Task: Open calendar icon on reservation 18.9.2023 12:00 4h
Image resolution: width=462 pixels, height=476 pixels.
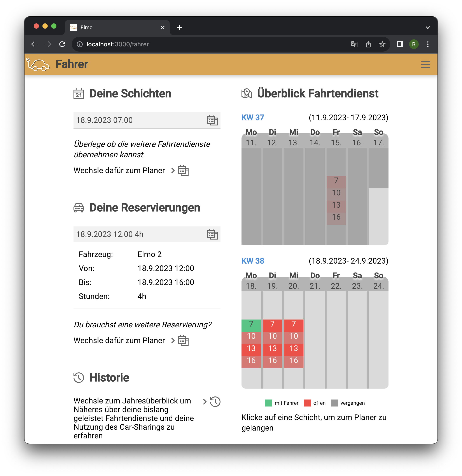Action: coord(212,234)
